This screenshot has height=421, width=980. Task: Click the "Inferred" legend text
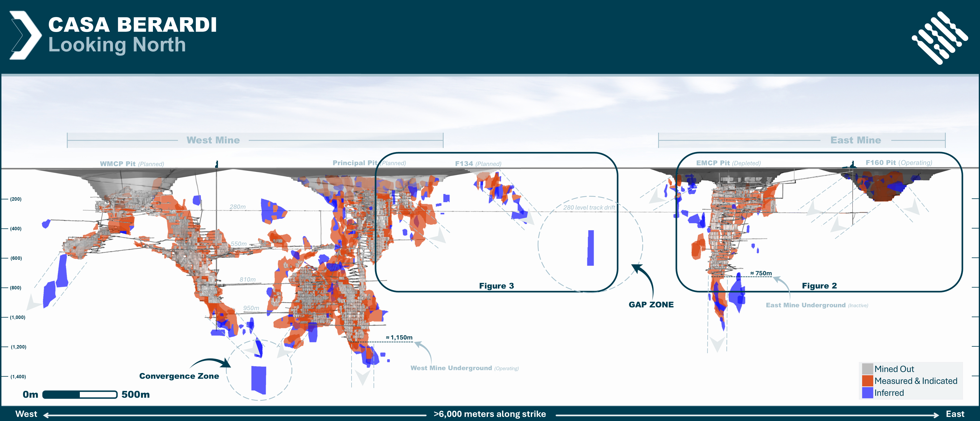tap(889, 393)
